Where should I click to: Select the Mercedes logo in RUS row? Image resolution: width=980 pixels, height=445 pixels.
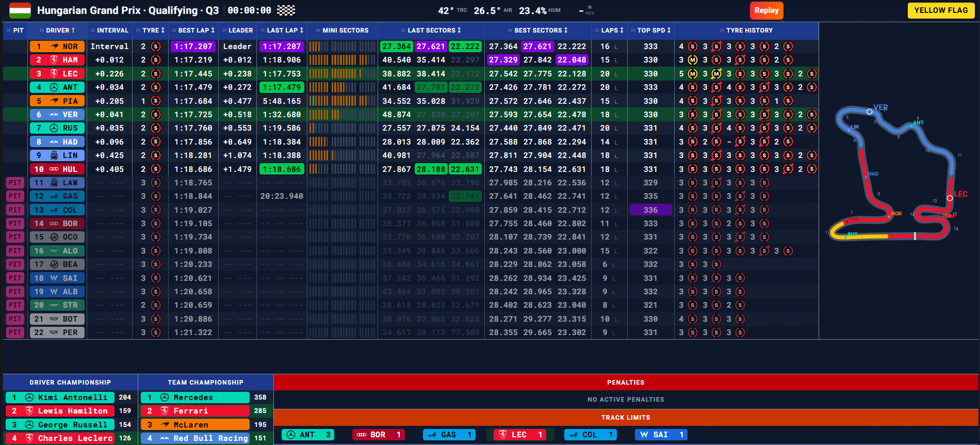(54, 128)
